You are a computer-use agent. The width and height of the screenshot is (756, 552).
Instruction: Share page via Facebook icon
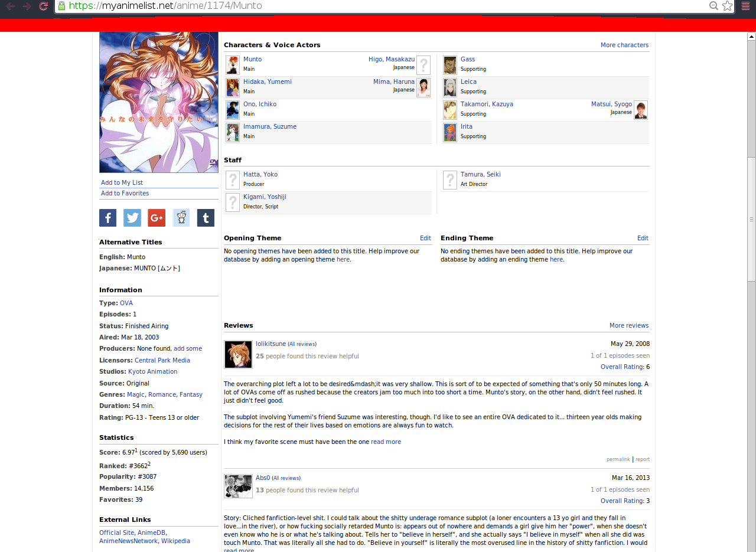click(107, 218)
